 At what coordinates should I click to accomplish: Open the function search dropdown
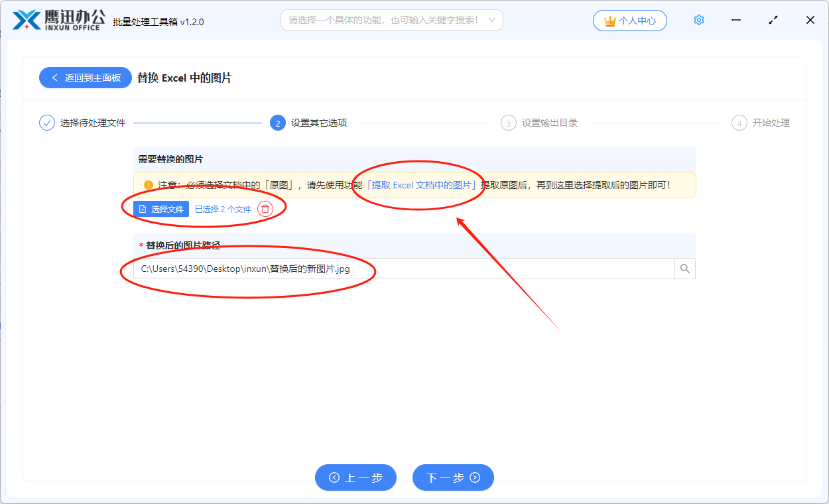(391, 20)
